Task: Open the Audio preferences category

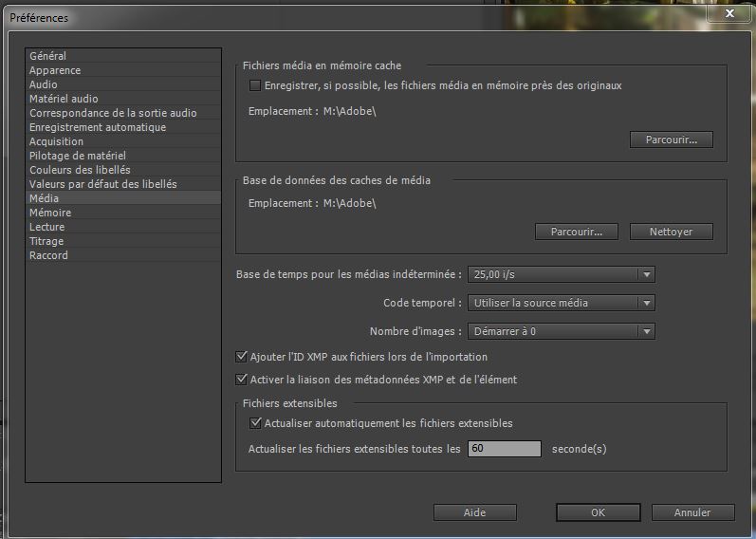Action: click(x=123, y=84)
